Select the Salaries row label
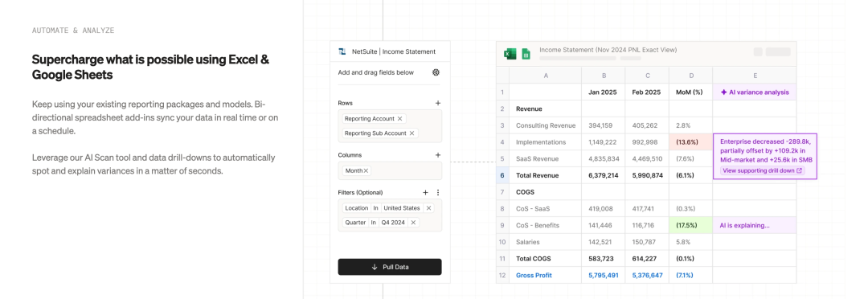Image resolution: width=868 pixels, height=299 pixels. [x=545, y=242]
